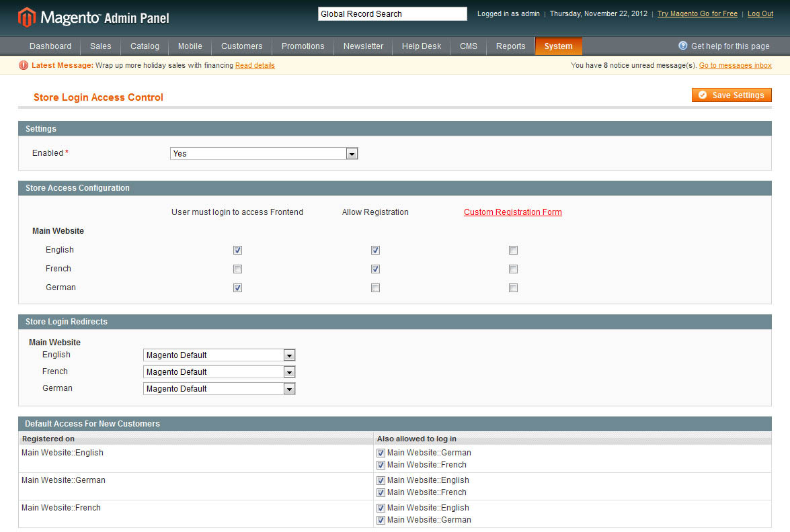Uncheck French Allow Registration checkbox
This screenshot has width=790, height=532.
click(x=375, y=269)
